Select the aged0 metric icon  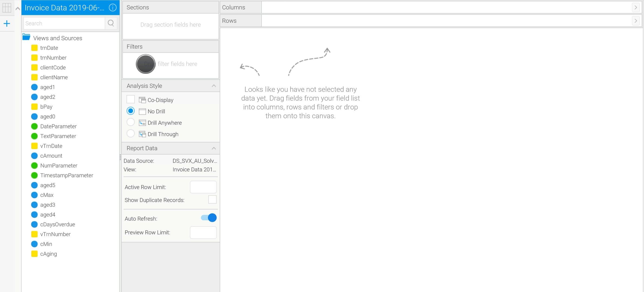(x=34, y=117)
